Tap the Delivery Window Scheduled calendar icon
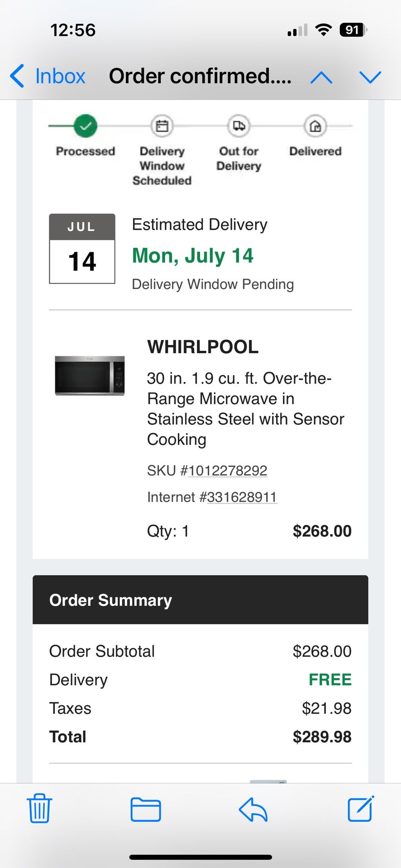The height and width of the screenshot is (868, 401). 162,126
